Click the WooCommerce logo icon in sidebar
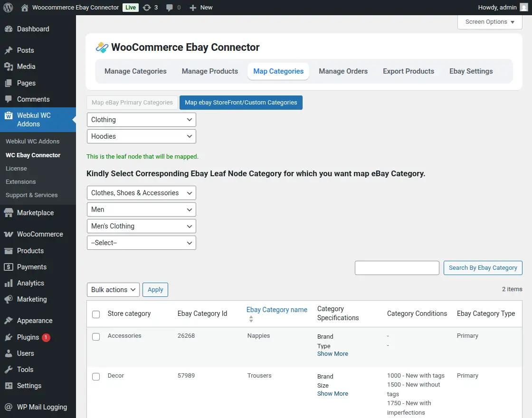 click(9, 234)
